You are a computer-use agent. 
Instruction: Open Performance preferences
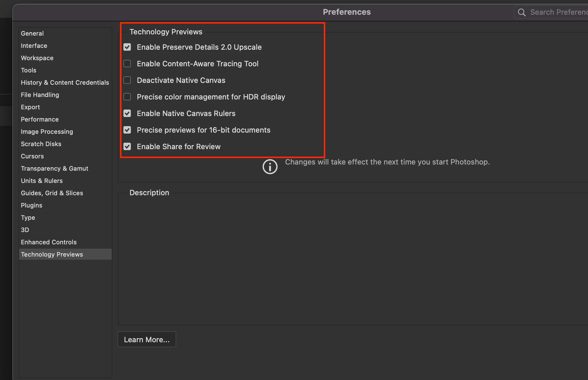(65, 119)
